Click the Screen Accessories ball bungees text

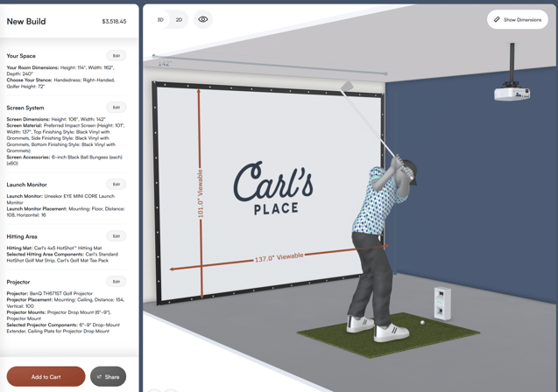(x=65, y=160)
